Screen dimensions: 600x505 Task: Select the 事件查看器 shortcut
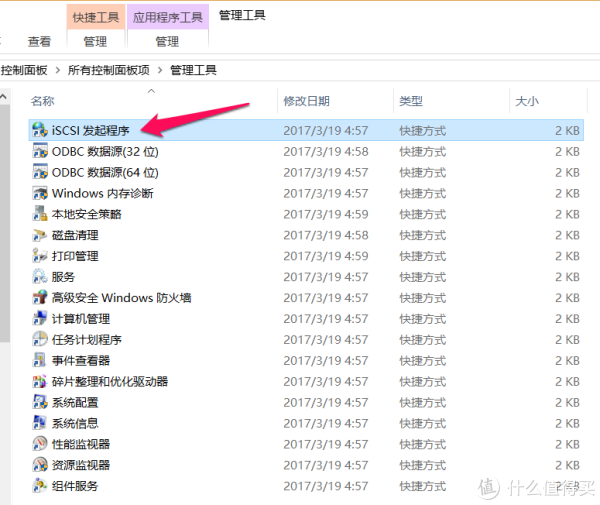[81, 361]
